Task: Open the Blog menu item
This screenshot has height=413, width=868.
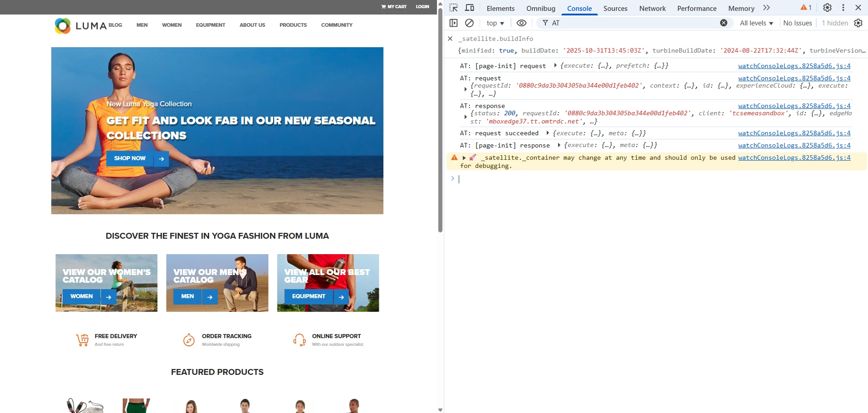Action: (115, 25)
